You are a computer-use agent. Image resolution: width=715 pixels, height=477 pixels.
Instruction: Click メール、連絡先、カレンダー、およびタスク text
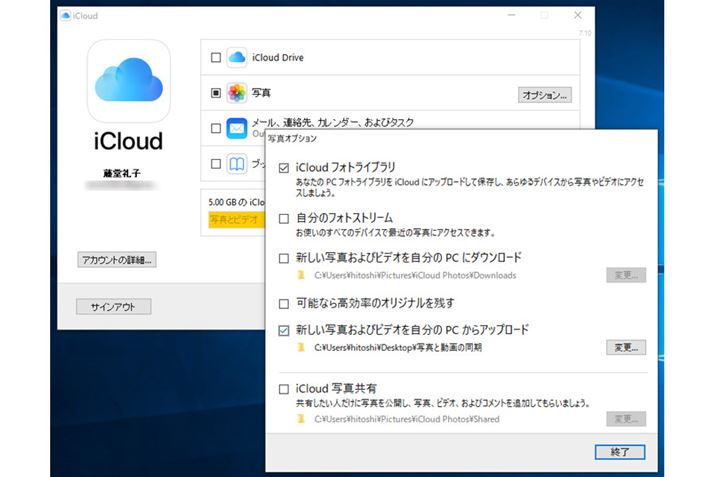pos(333,122)
